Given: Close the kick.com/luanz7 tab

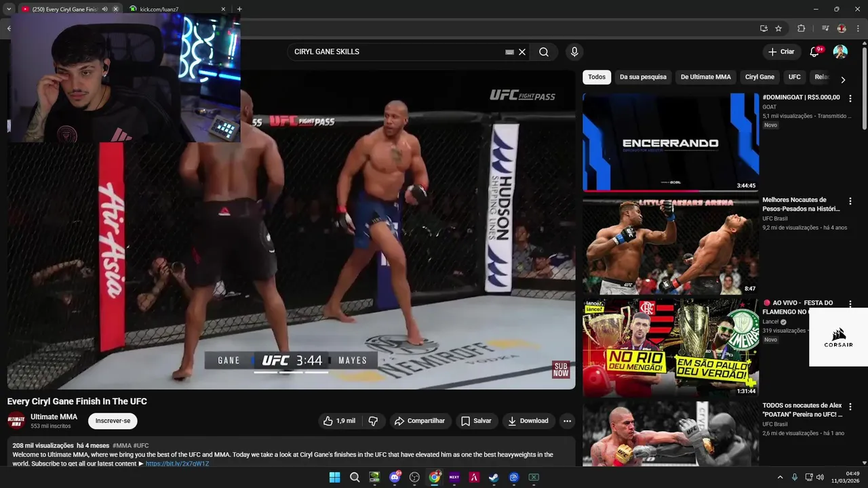Looking at the screenshot, I should (x=223, y=9).
